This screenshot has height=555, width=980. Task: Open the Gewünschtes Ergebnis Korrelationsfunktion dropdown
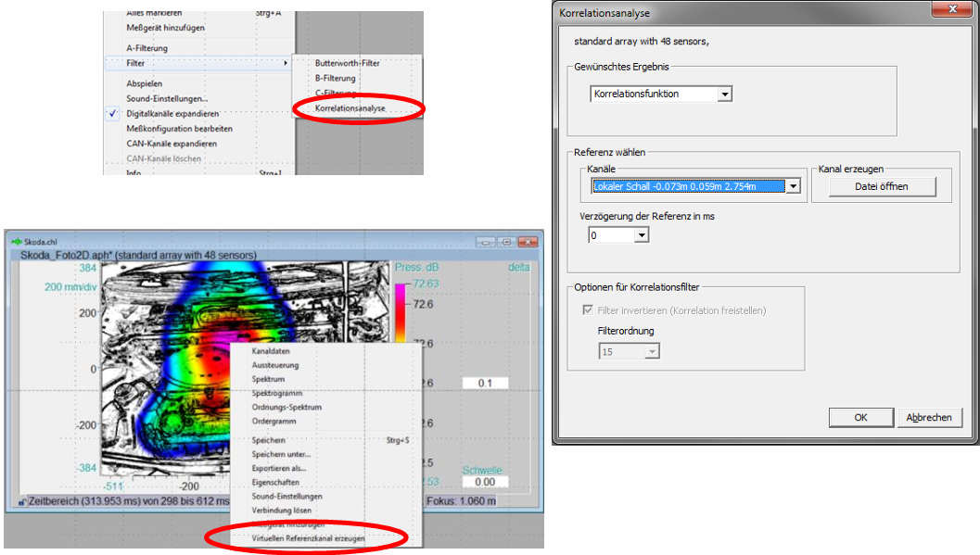pos(724,95)
